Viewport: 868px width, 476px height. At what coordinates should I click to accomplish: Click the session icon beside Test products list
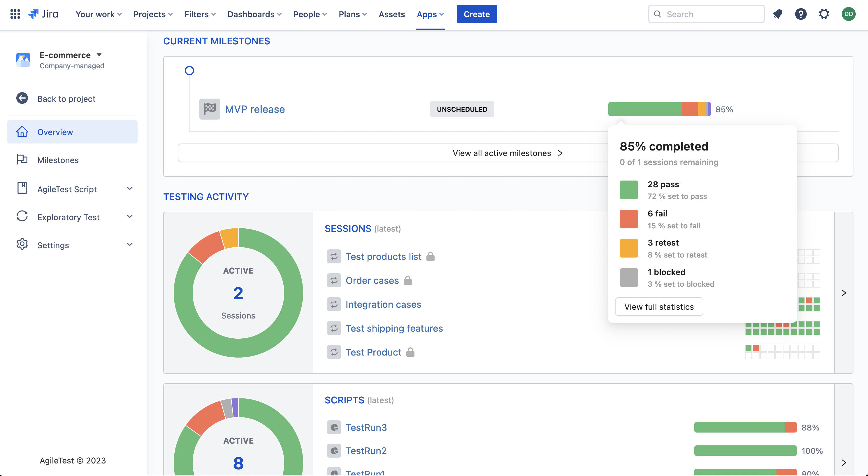click(334, 257)
